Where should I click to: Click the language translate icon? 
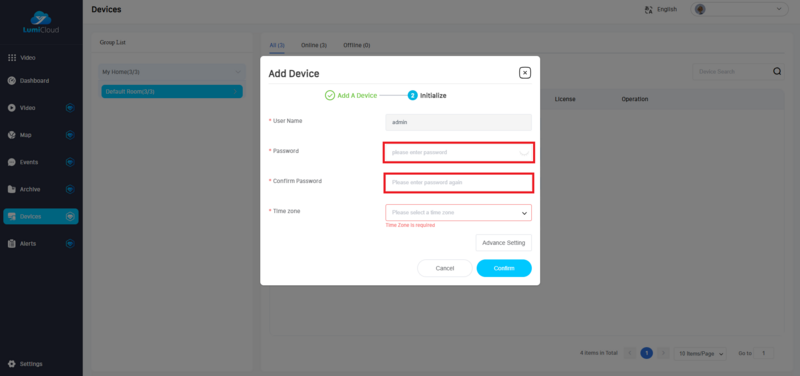pyautogui.click(x=649, y=9)
